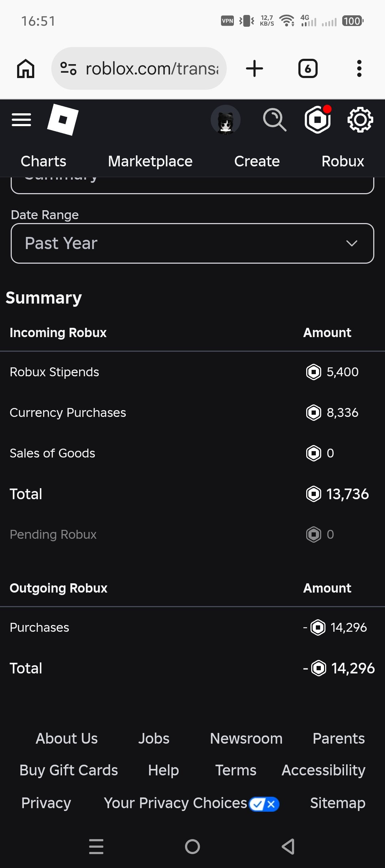This screenshot has width=385, height=868.
Task: Open the Accessibility footer link
Action: click(323, 770)
